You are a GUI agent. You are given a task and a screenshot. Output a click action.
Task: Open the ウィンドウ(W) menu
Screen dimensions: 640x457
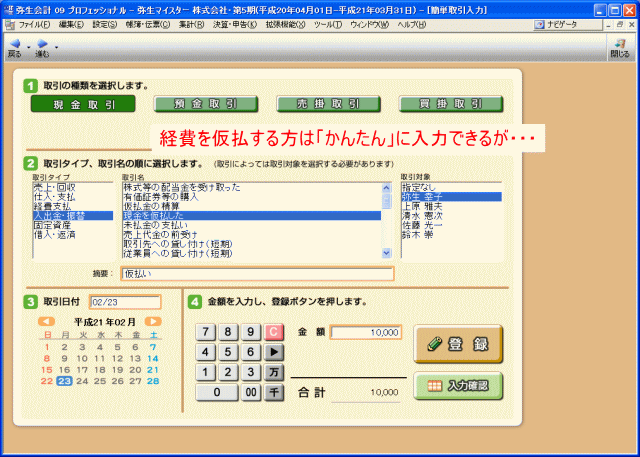click(x=369, y=25)
